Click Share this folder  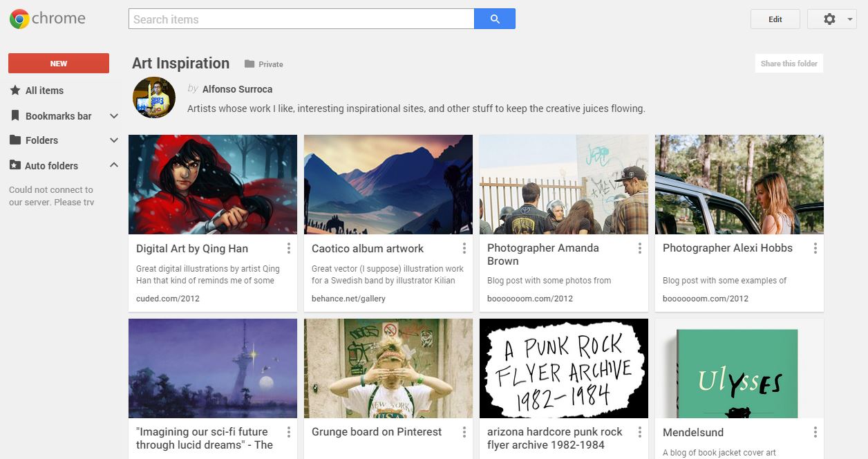(x=789, y=63)
